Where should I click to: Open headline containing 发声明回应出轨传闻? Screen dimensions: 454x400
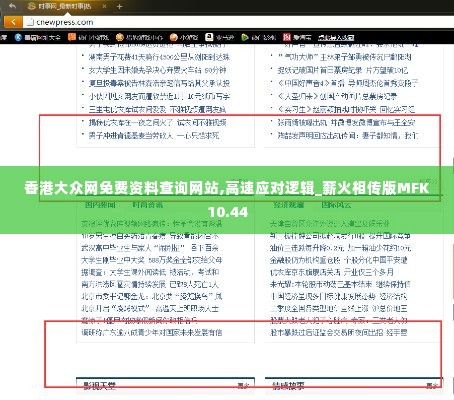tap(348, 136)
